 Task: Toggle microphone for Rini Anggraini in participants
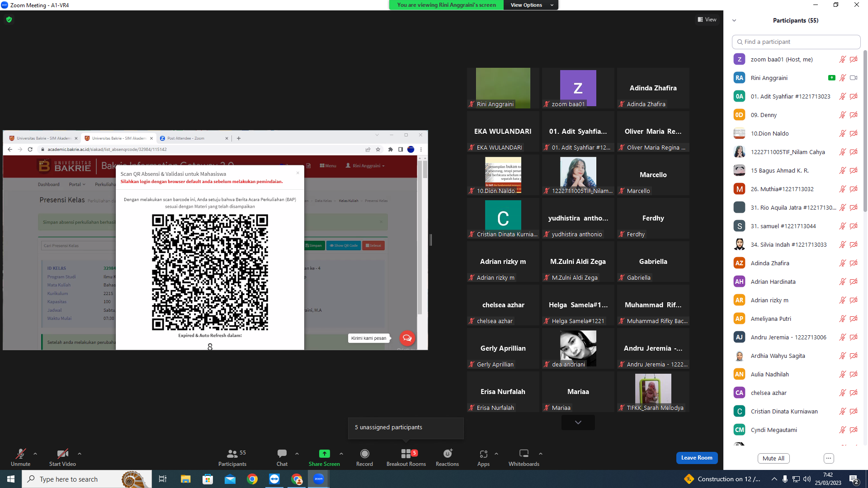[x=843, y=78]
